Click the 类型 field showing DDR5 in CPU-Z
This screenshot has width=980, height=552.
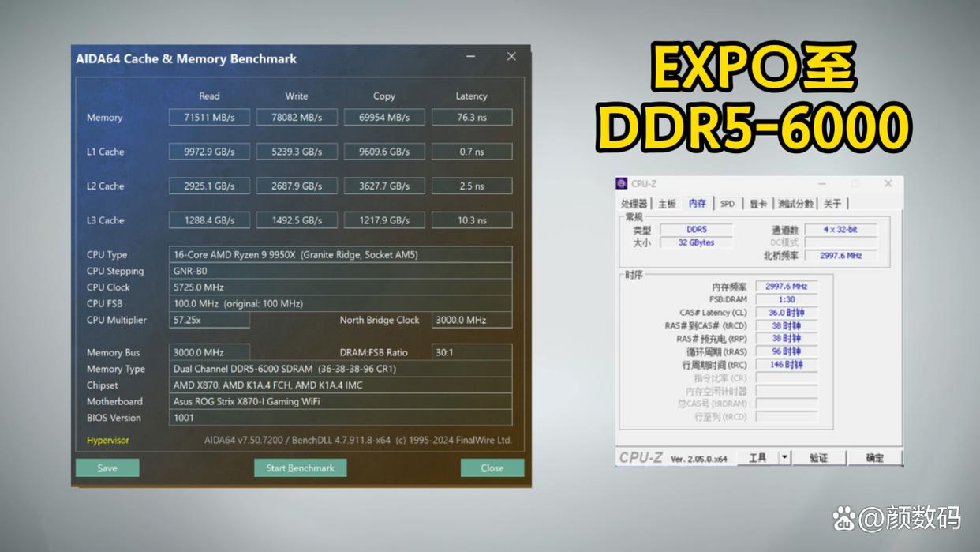pos(697,230)
